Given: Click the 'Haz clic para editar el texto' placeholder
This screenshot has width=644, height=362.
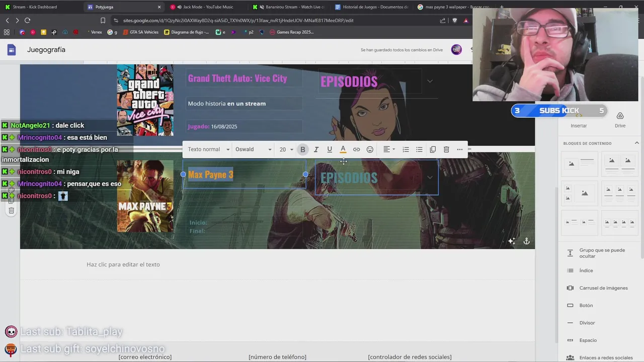Looking at the screenshot, I should 123,264.
